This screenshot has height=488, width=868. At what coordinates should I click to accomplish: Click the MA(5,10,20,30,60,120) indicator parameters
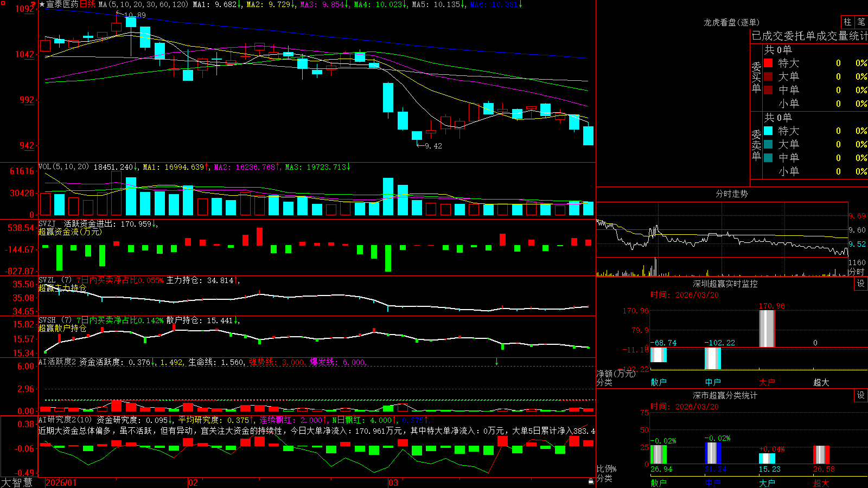tap(143, 4)
